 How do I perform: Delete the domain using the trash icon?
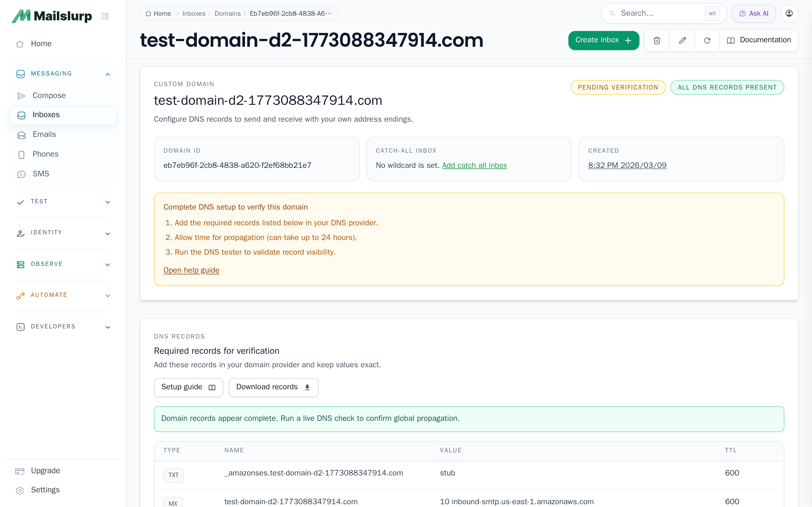tap(657, 40)
